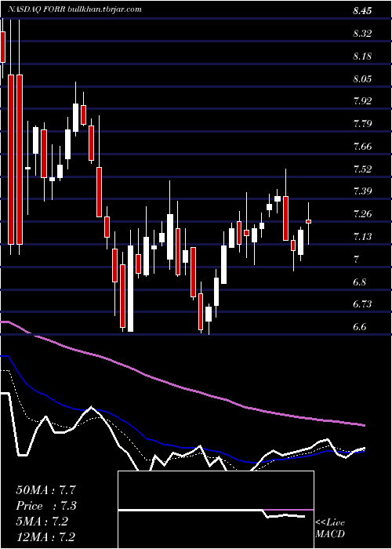Click the last small red candlestick
The height and width of the screenshot is (549, 392).
click(308, 221)
